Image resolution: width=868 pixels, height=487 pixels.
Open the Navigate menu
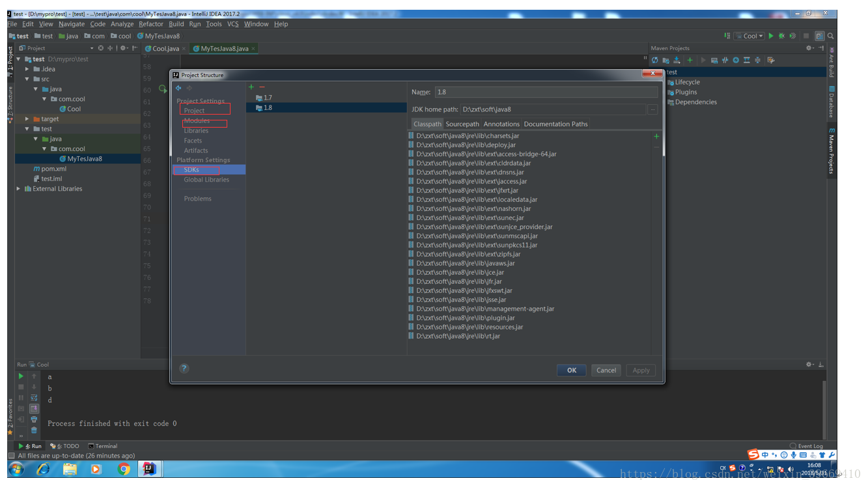pyautogui.click(x=72, y=24)
